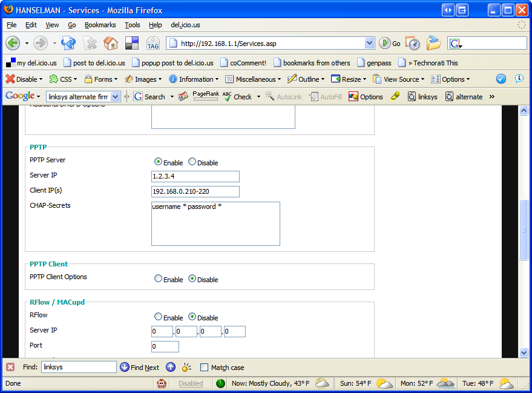Expand the URL address bar dropdown arrow
532x393 pixels.
tap(369, 43)
